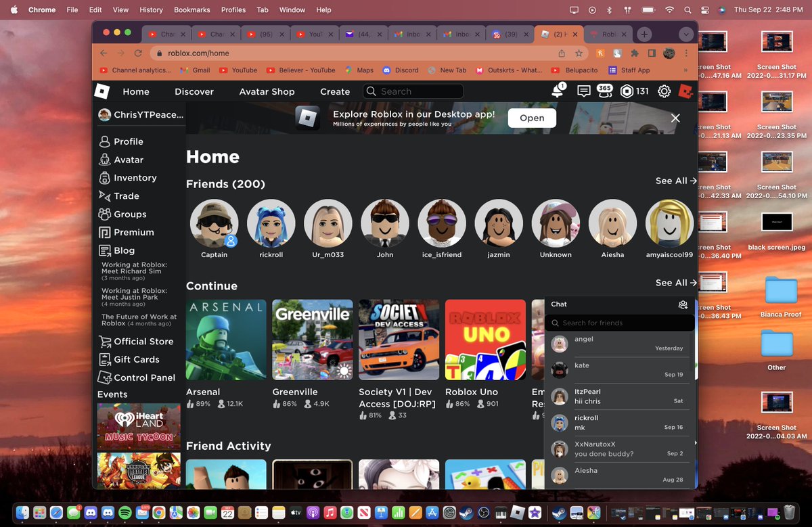Open Arsenal game thumbnail
Screen dimensions: 812x527
(226, 340)
